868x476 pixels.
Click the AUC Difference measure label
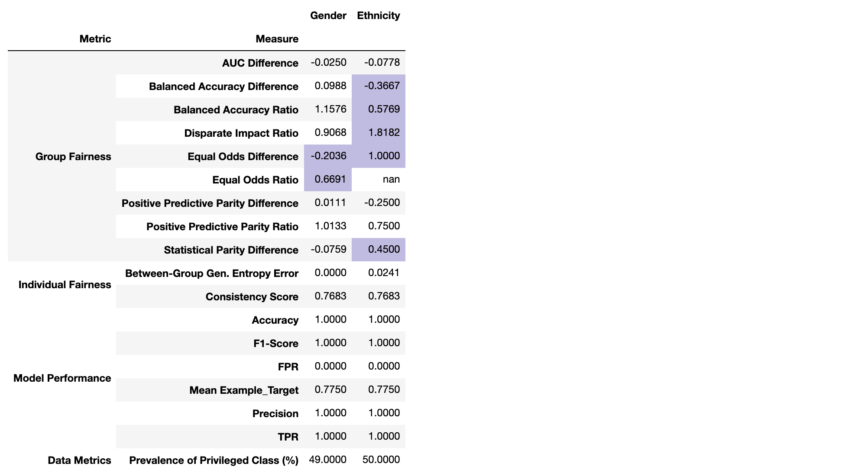260,63
